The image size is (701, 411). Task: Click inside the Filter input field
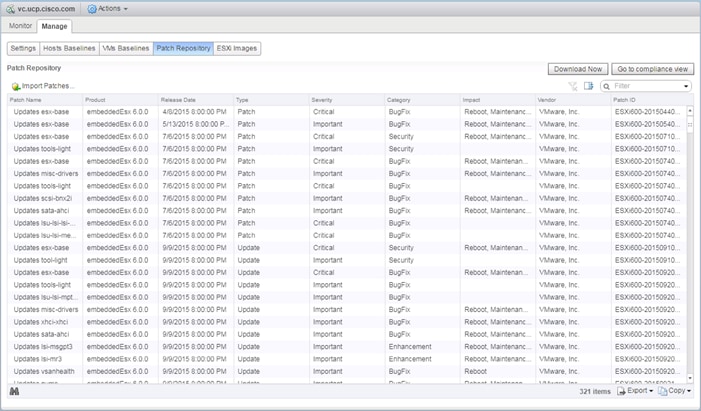pos(647,86)
